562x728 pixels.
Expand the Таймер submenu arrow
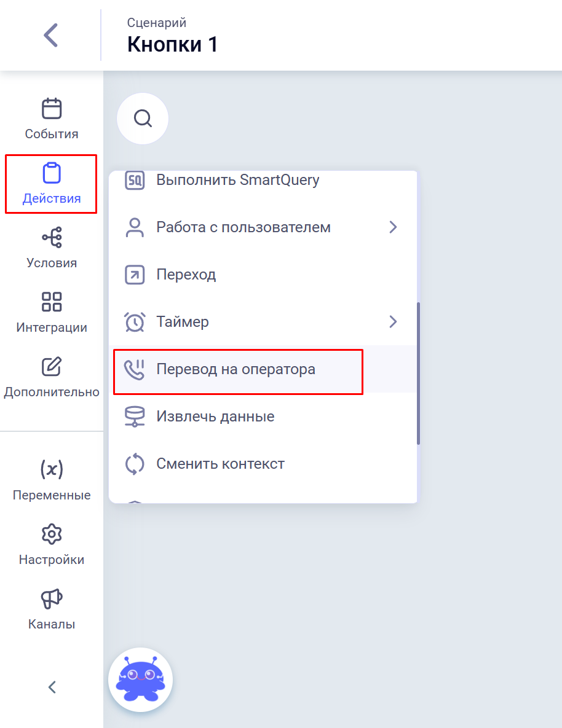tap(394, 321)
